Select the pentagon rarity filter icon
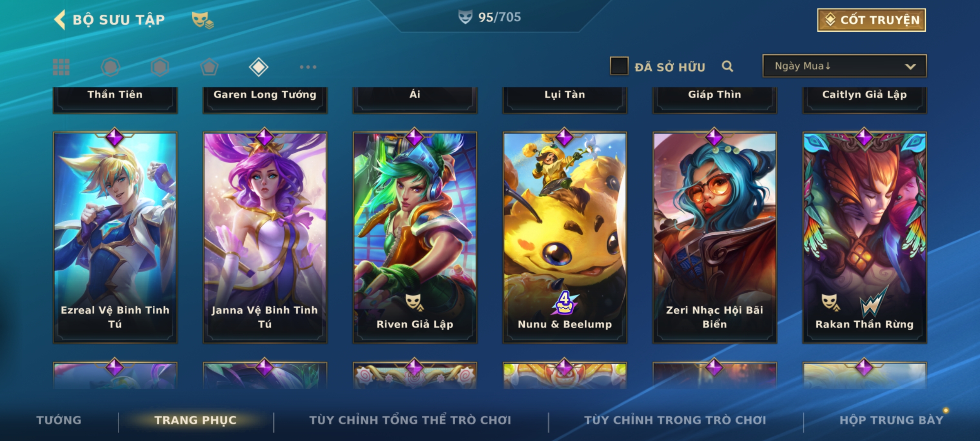This screenshot has height=441, width=980. [x=209, y=67]
